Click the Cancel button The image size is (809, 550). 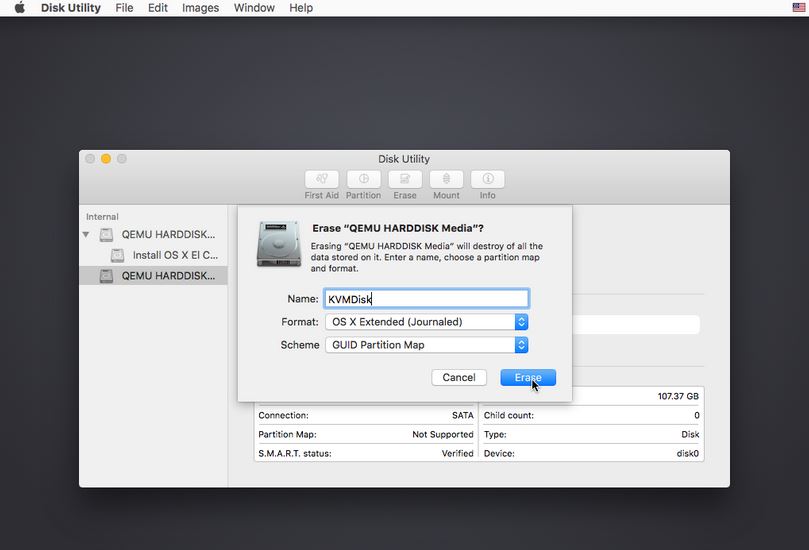(x=459, y=377)
